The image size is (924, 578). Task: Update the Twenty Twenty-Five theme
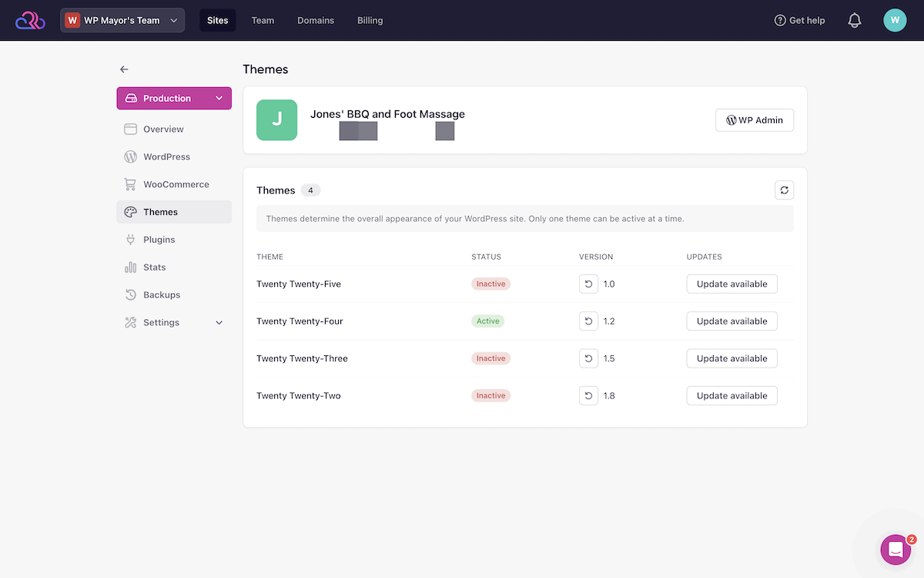pos(732,284)
